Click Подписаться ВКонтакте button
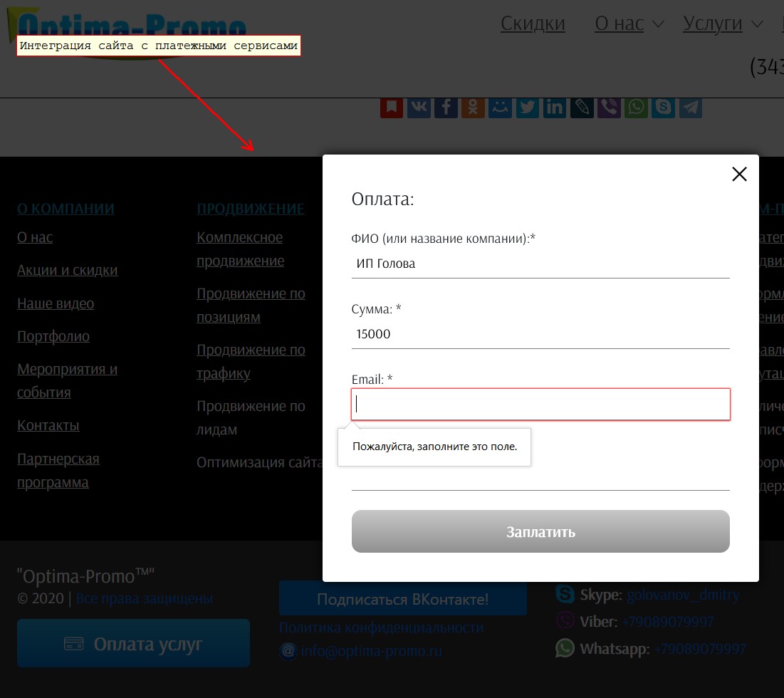The height and width of the screenshot is (698, 784). coord(402,598)
